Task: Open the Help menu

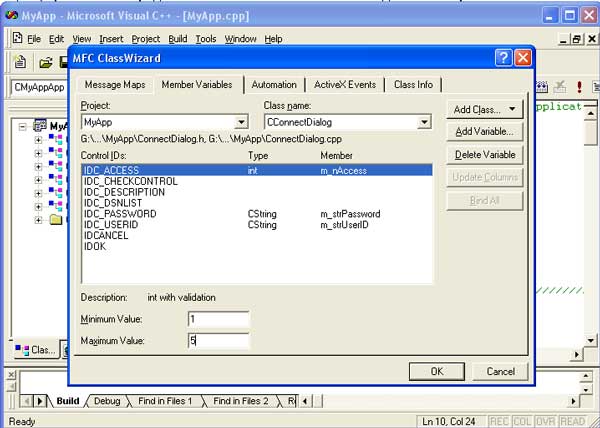Action: pos(273,39)
